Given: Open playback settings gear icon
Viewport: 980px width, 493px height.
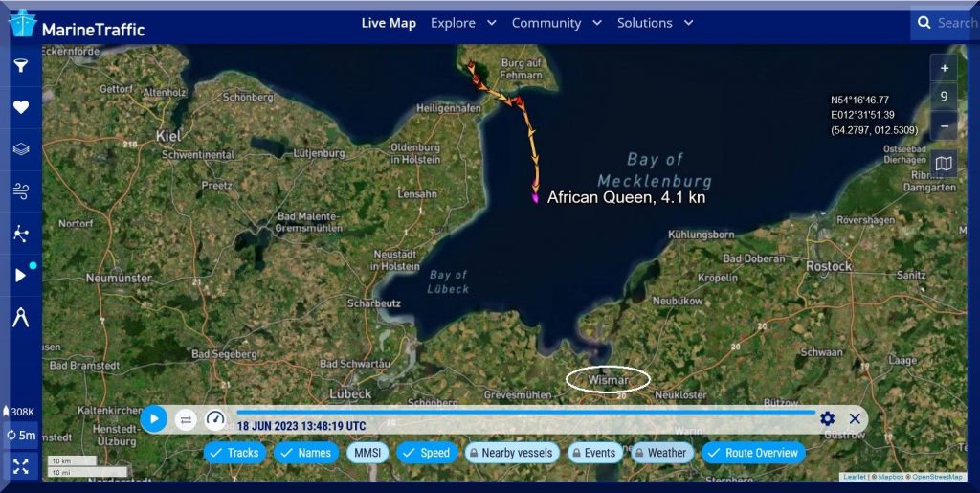Looking at the screenshot, I should (827, 418).
